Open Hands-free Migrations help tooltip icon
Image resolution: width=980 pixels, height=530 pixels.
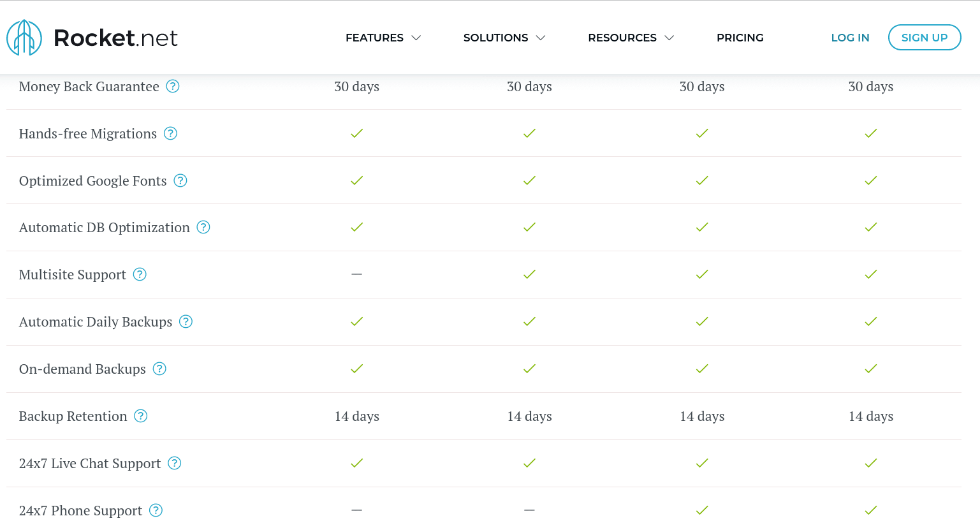[170, 133]
